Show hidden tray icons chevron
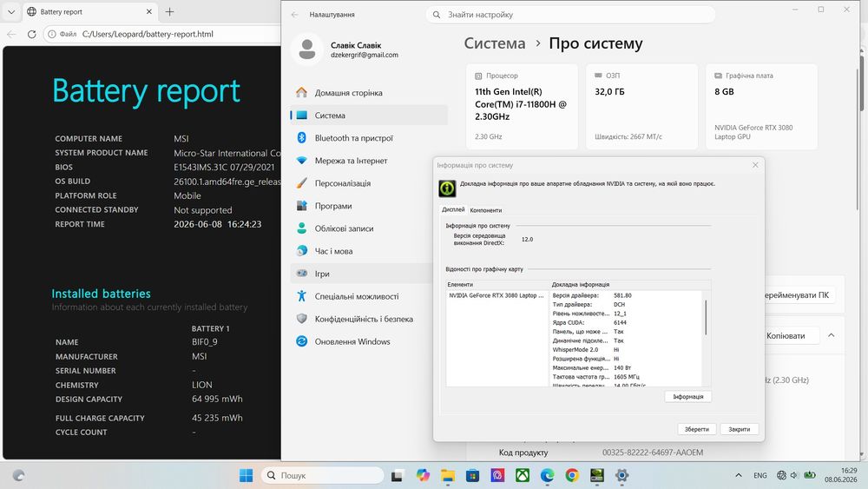868x489 pixels. [739, 475]
